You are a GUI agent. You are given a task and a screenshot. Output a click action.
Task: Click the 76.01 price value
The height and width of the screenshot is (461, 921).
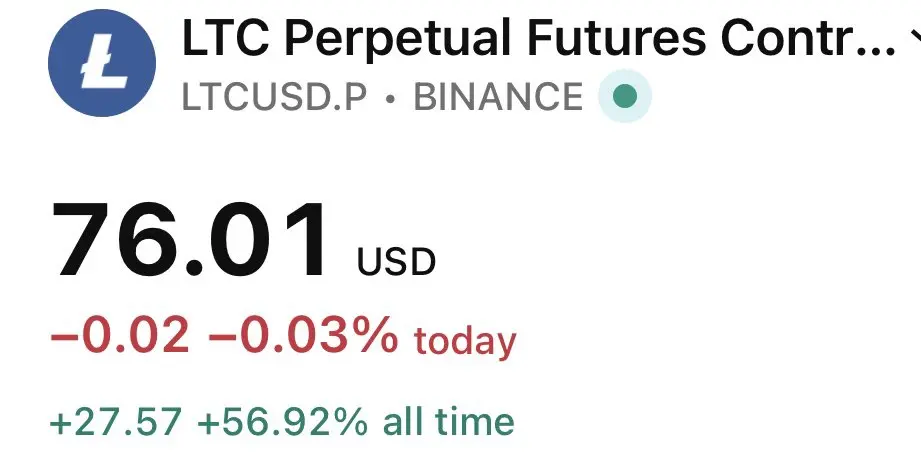(192, 241)
